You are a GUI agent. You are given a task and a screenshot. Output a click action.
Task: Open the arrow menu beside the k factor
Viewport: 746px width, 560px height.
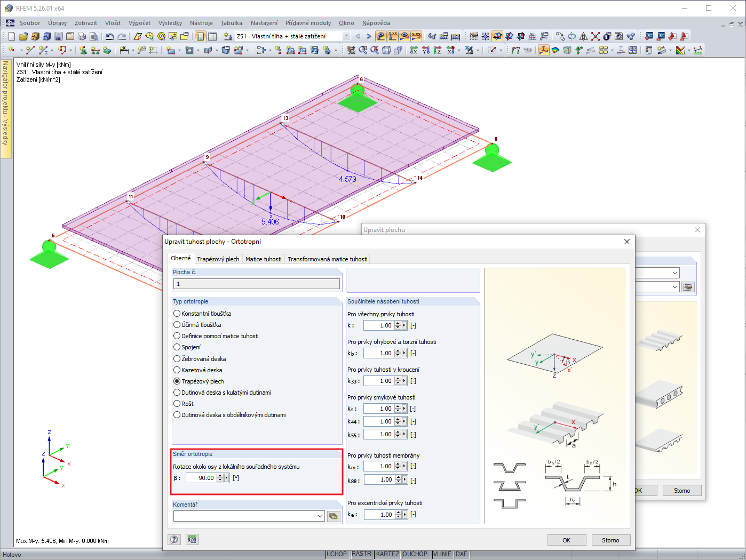(404, 325)
